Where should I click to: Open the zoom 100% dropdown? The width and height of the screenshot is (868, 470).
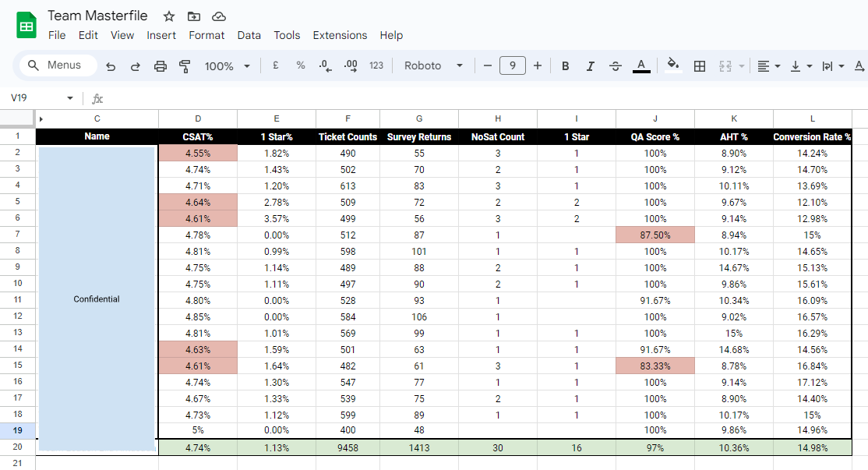pos(228,66)
